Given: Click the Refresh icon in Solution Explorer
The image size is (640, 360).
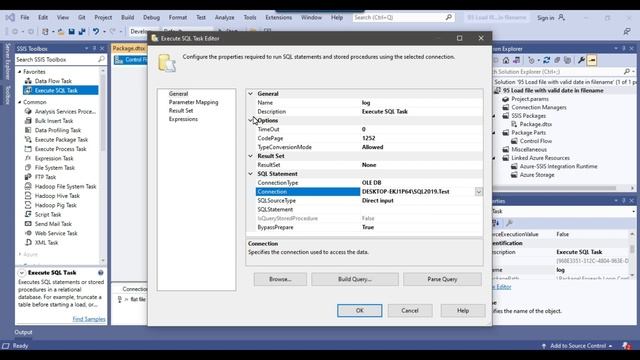Looking at the screenshot, I should click(x=547, y=60).
